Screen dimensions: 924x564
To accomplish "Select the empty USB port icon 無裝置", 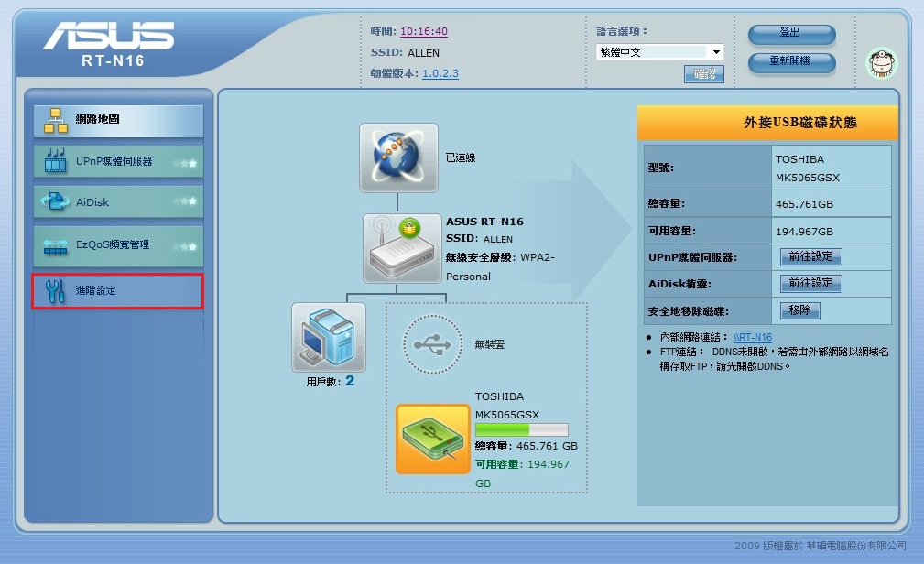I will pyautogui.click(x=432, y=344).
